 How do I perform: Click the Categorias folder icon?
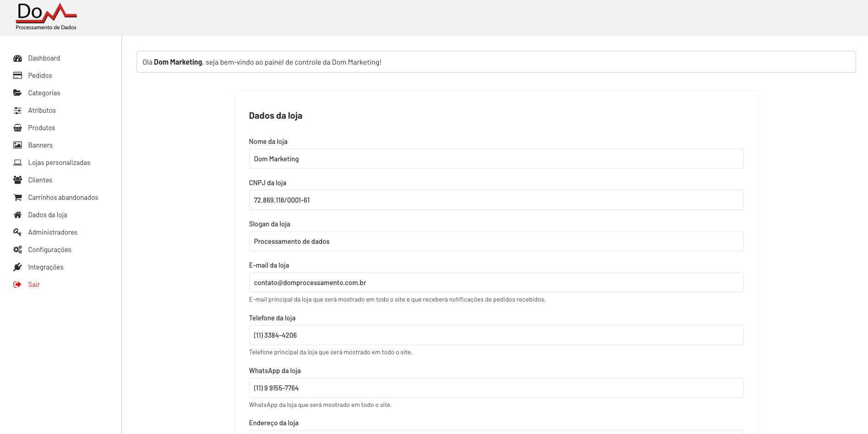click(17, 93)
